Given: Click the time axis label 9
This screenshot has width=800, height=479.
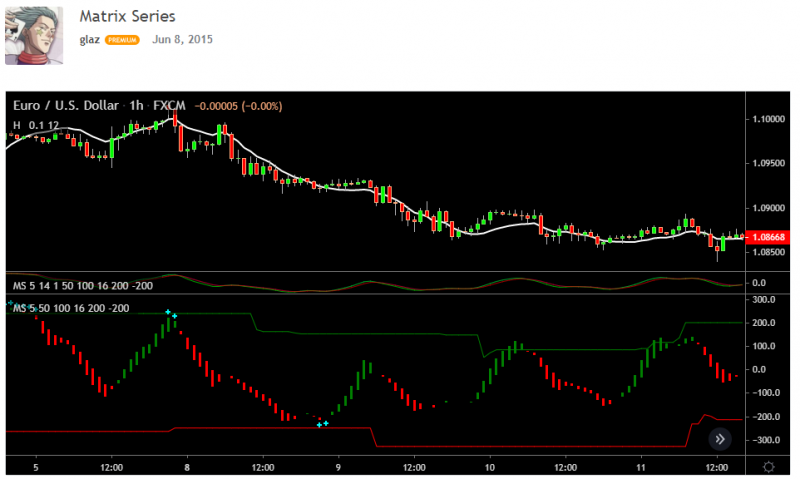Looking at the screenshot, I should pos(338,467).
